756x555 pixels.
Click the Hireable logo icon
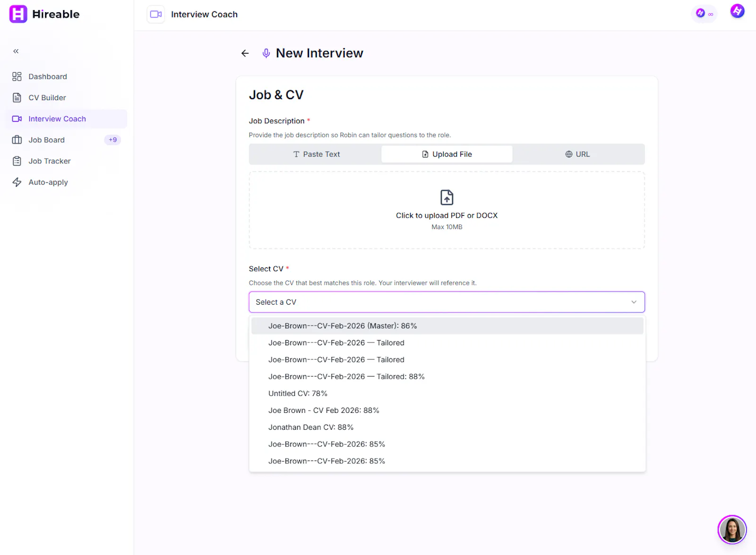[x=18, y=14]
